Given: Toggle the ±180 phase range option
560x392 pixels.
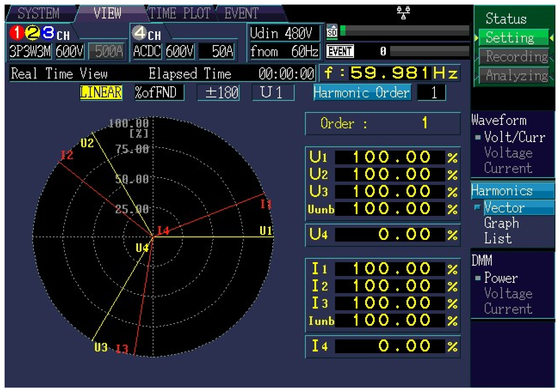Looking at the screenshot, I should [218, 92].
